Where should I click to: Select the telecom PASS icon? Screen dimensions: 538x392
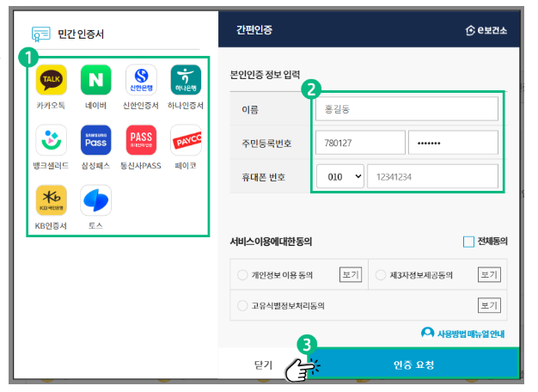tap(141, 140)
